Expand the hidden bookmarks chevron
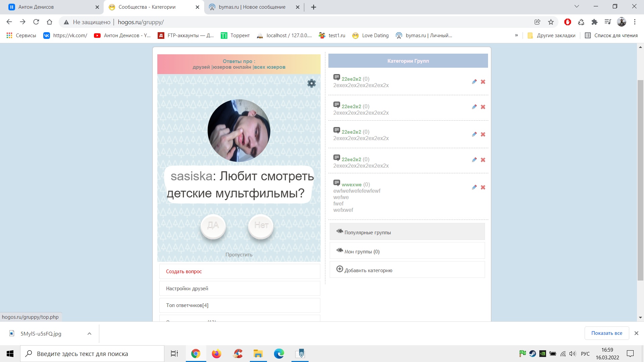The image size is (644, 362). pyautogui.click(x=516, y=36)
